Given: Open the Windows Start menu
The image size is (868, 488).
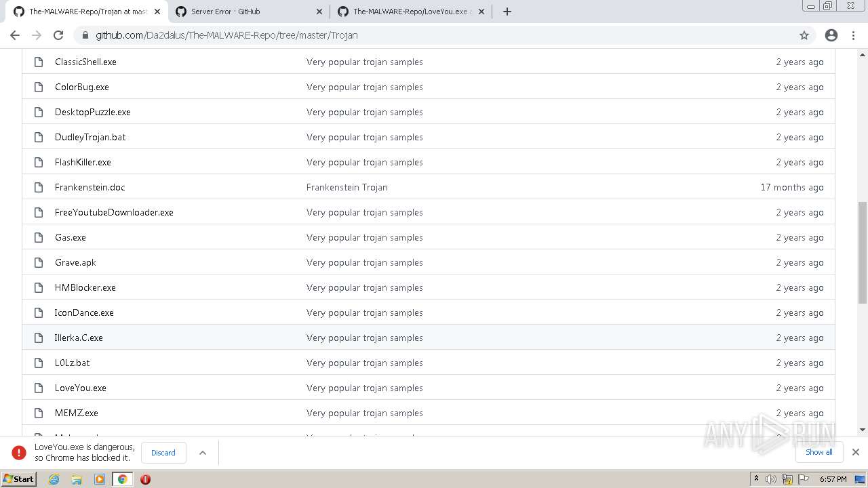Looking at the screenshot, I should (18, 479).
